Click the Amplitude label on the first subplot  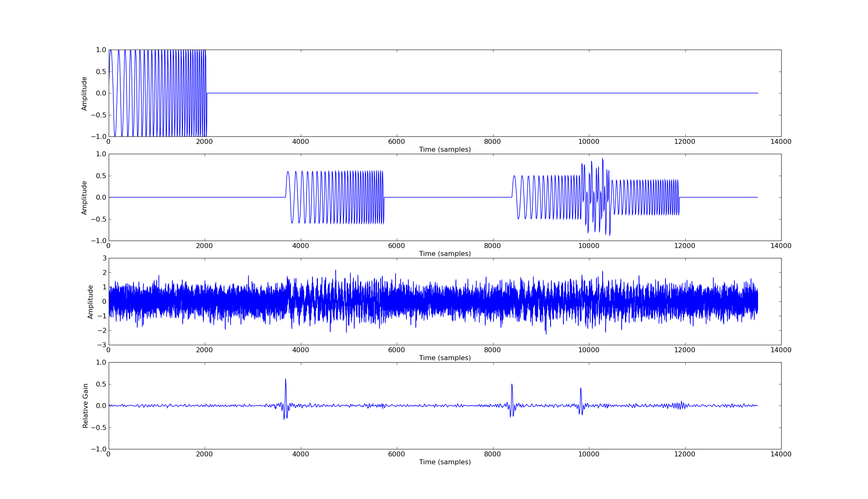pyautogui.click(x=84, y=93)
